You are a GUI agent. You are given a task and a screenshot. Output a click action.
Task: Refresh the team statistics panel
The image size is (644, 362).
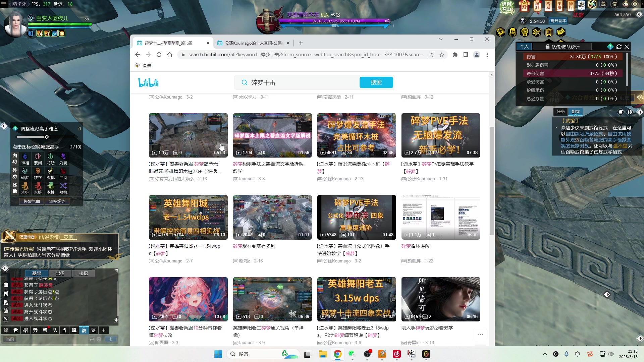tap(619, 47)
